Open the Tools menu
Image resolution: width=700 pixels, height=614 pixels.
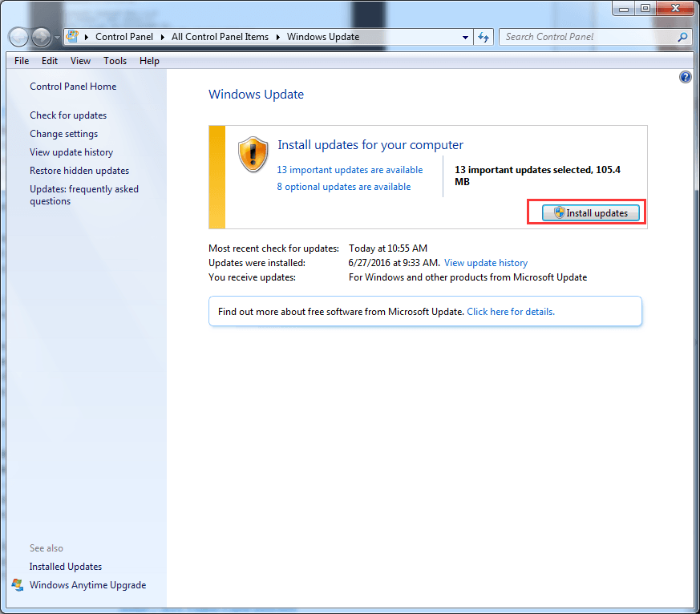pyautogui.click(x=115, y=61)
